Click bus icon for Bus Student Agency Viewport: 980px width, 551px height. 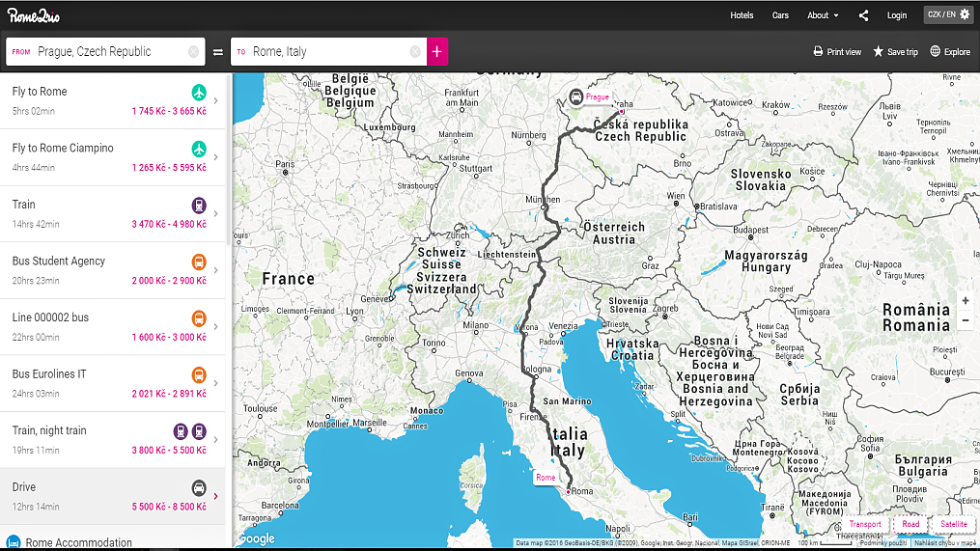pyautogui.click(x=199, y=262)
